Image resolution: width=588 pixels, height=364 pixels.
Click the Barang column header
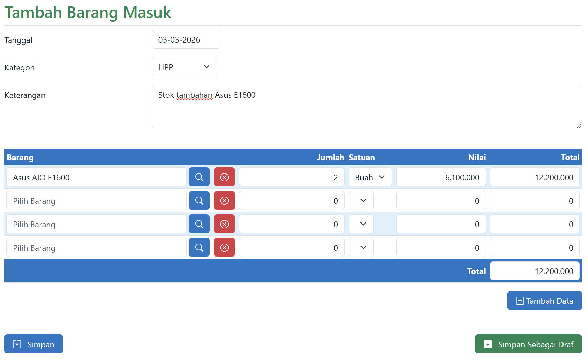click(x=20, y=157)
